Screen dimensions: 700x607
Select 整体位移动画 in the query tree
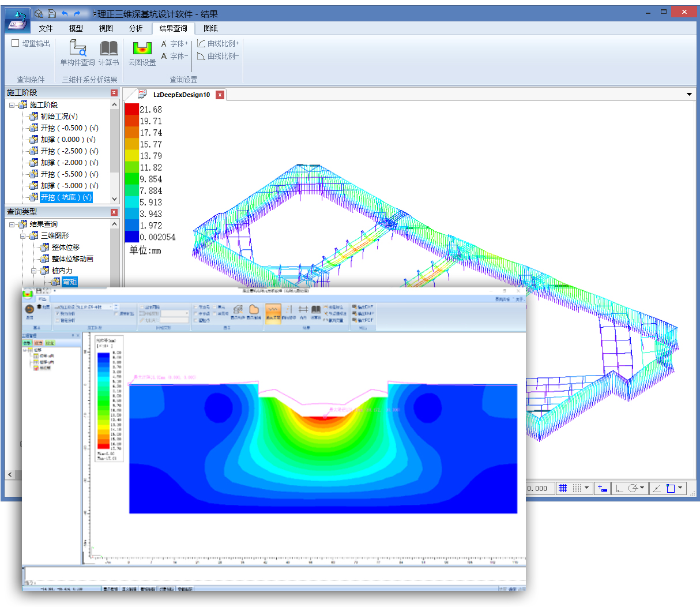point(72,259)
